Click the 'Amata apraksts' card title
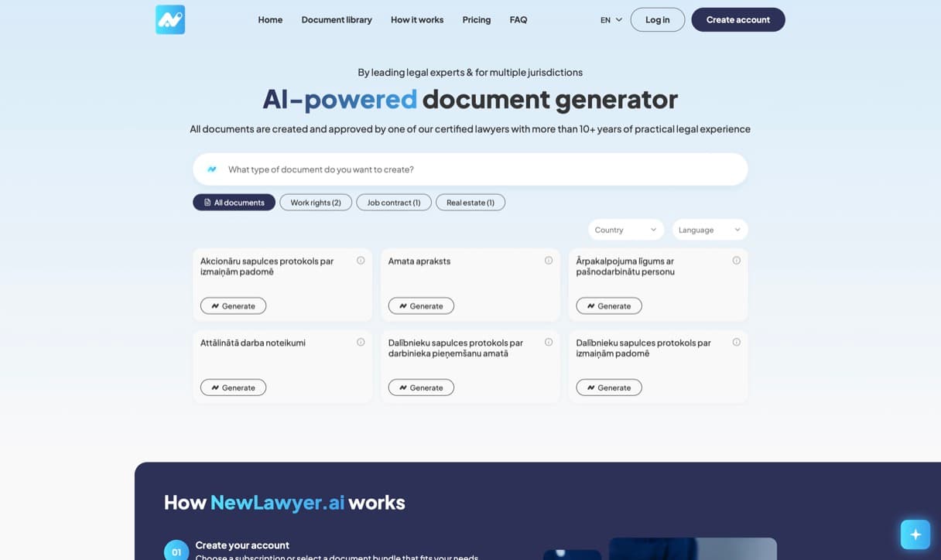Viewport: 941px width, 560px height. 419,261
